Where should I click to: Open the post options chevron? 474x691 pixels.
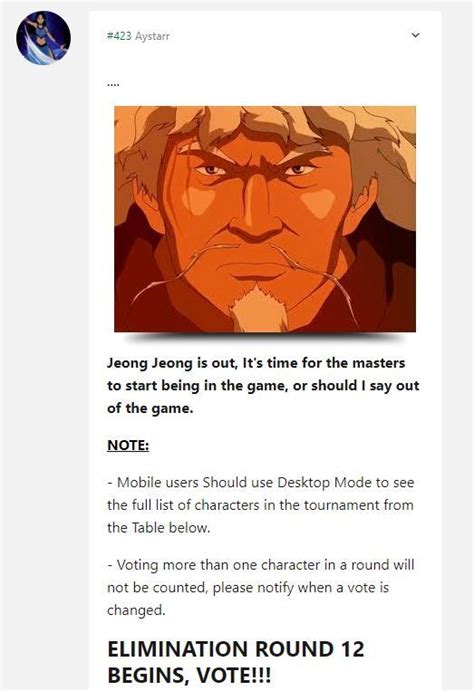pyautogui.click(x=415, y=35)
